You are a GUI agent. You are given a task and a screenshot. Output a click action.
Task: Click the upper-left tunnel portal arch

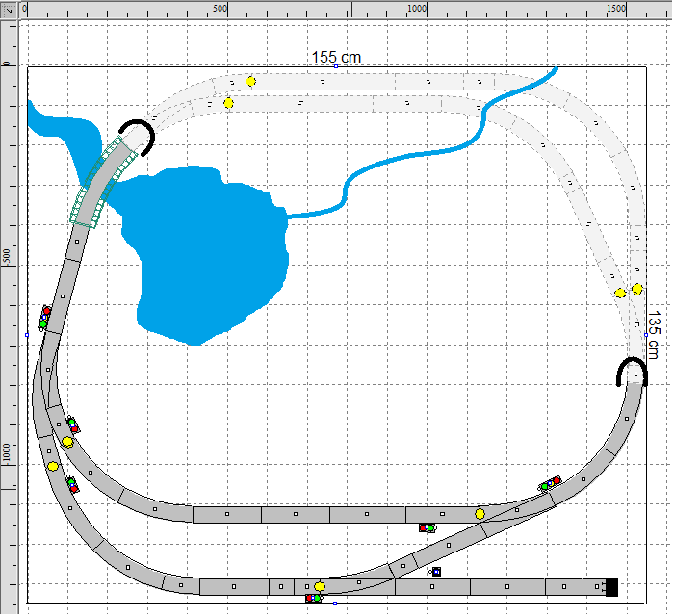pos(137,134)
